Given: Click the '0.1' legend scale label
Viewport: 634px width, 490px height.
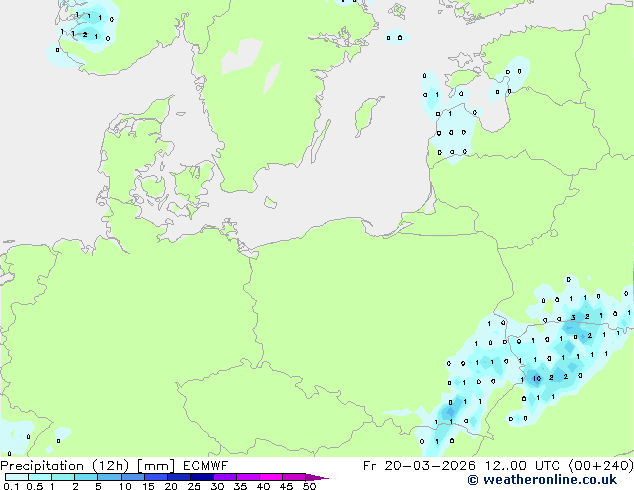Looking at the screenshot, I should [9, 486].
